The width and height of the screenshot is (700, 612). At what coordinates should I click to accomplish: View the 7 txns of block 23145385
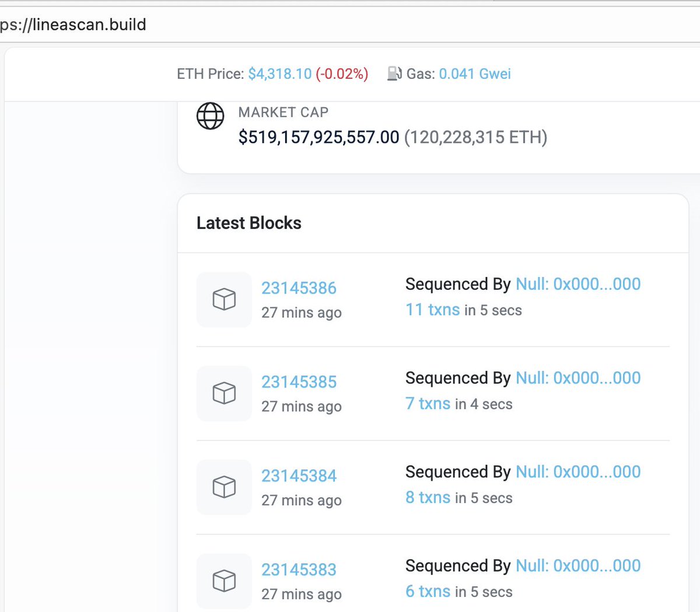coord(428,404)
